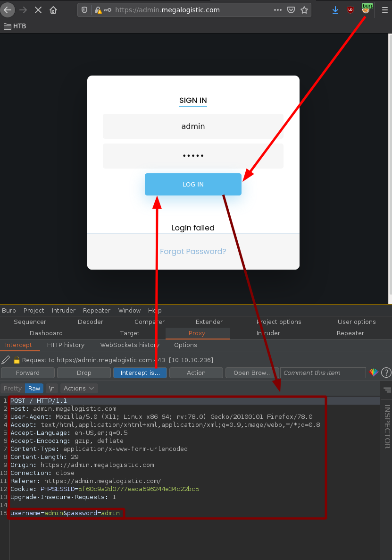Open the Forgot Password link
The width and height of the screenshot is (392, 560).
coord(193,251)
